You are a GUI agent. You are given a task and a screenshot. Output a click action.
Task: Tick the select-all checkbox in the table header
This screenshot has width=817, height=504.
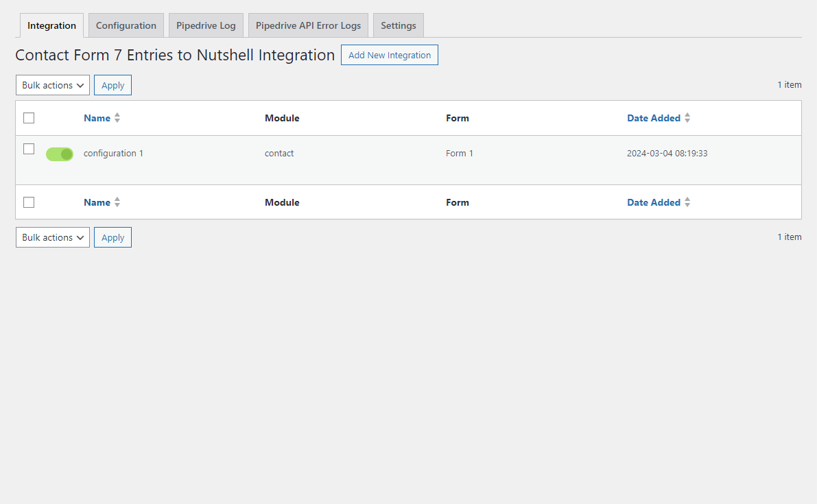point(29,118)
